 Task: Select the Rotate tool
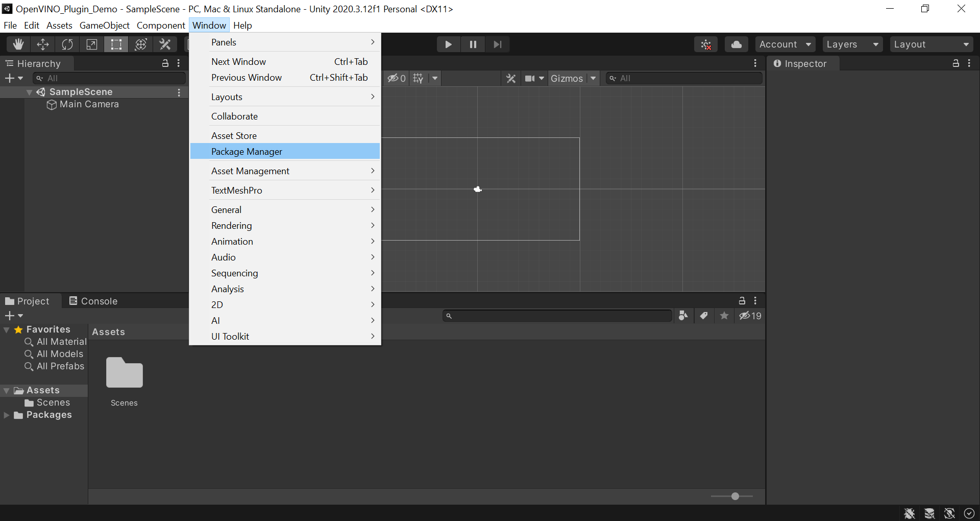(x=67, y=44)
